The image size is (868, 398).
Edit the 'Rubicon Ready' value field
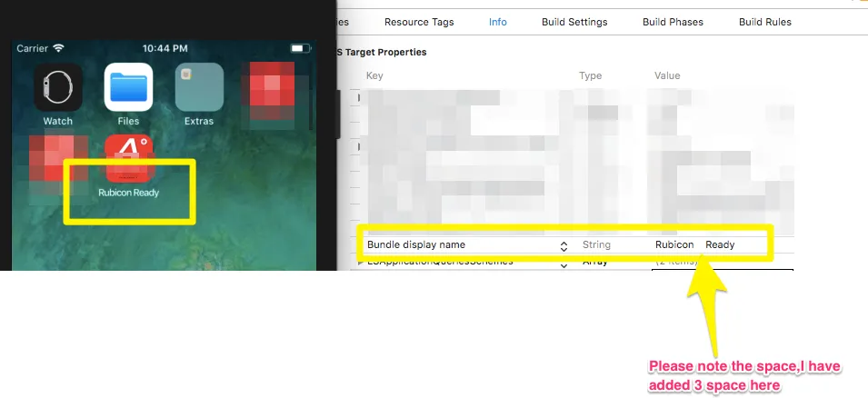(x=694, y=244)
